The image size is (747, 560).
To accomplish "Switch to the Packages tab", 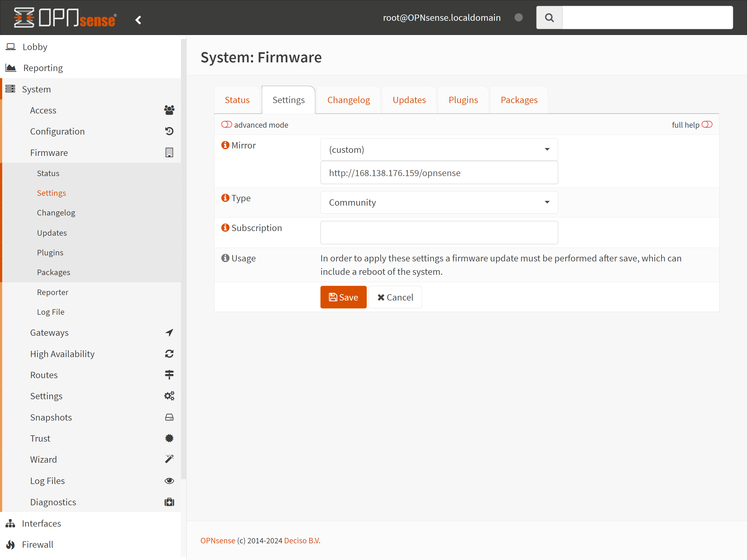I will (519, 100).
